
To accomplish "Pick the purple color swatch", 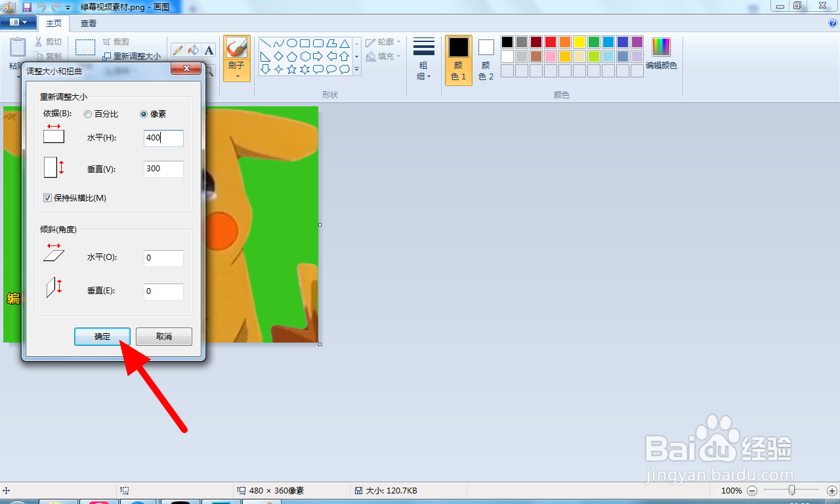I will click(637, 42).
